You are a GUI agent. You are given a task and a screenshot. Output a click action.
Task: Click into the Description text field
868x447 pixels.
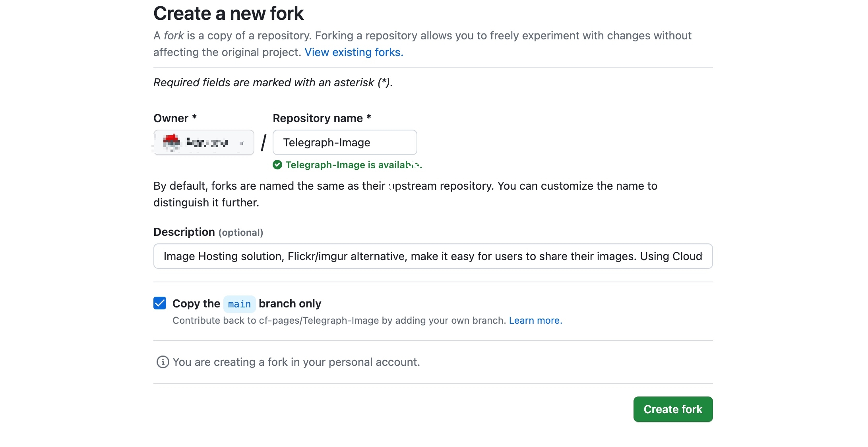433,256
